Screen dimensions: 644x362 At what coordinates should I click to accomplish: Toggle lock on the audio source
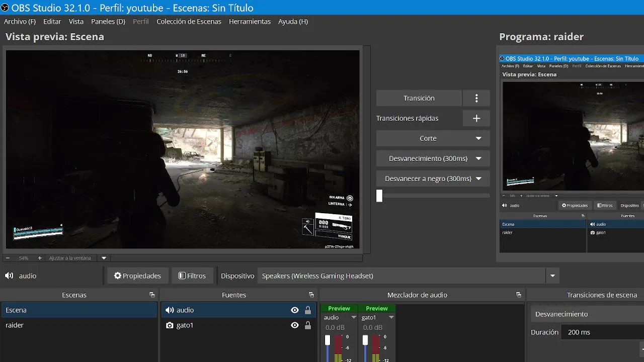(308, 310)
